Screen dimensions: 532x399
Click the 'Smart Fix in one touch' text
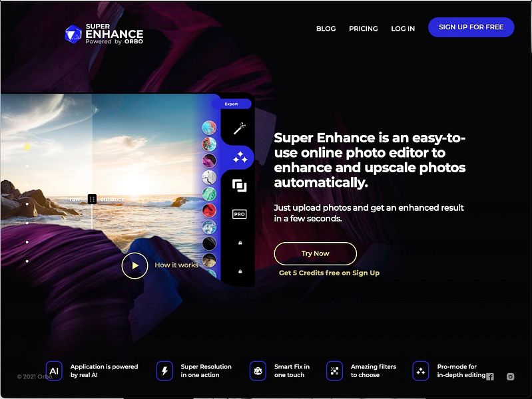click(x=292, y=371)
